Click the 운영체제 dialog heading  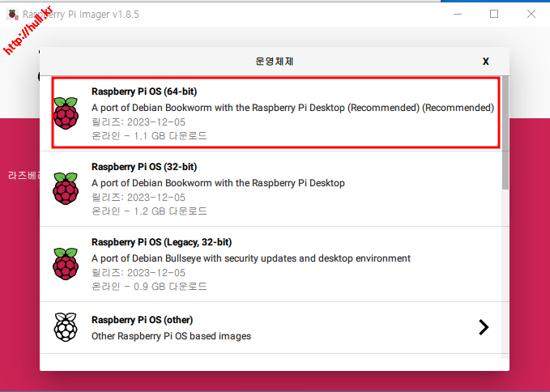pos(275,62)
